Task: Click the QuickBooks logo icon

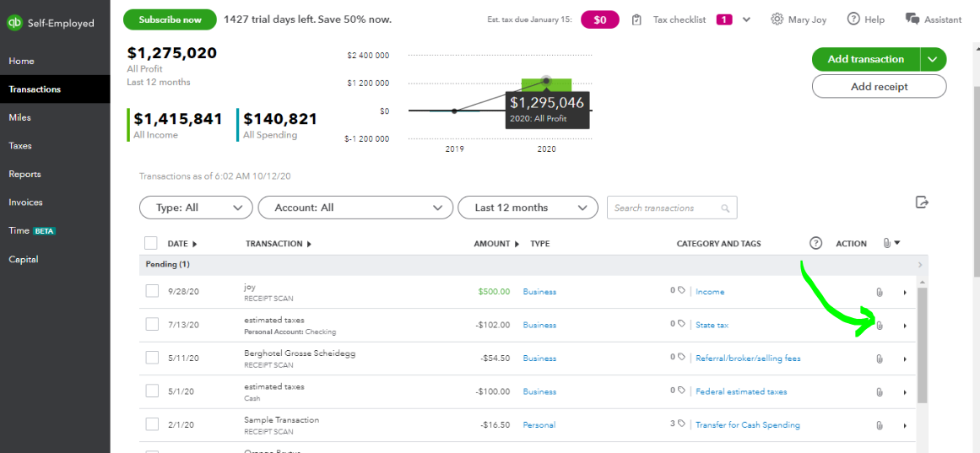Action: tap(14, 23)
